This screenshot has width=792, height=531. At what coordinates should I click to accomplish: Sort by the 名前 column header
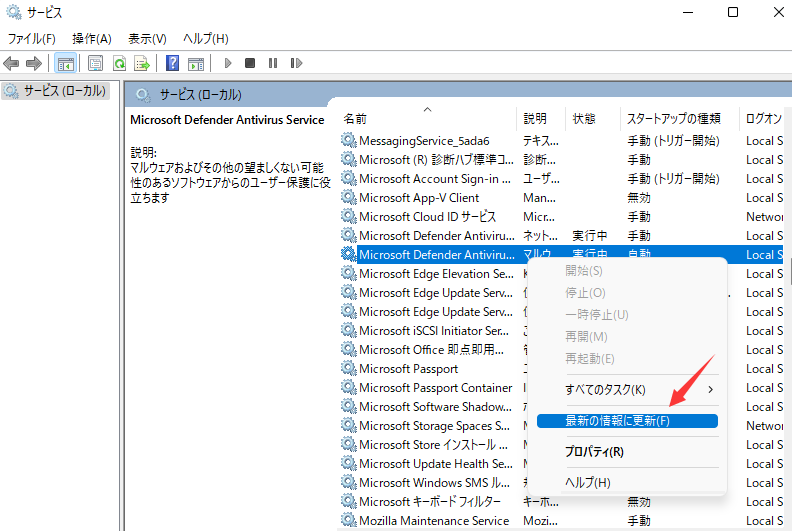click(x=427, y=119)
